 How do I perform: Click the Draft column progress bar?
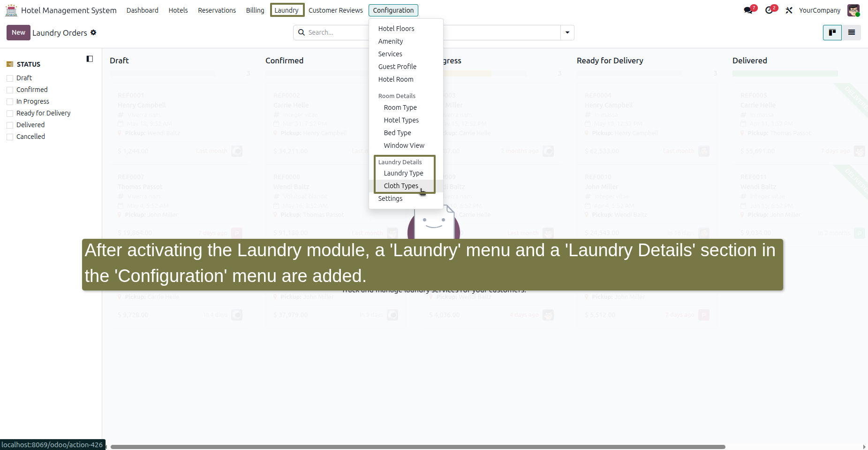pos(162,74)
